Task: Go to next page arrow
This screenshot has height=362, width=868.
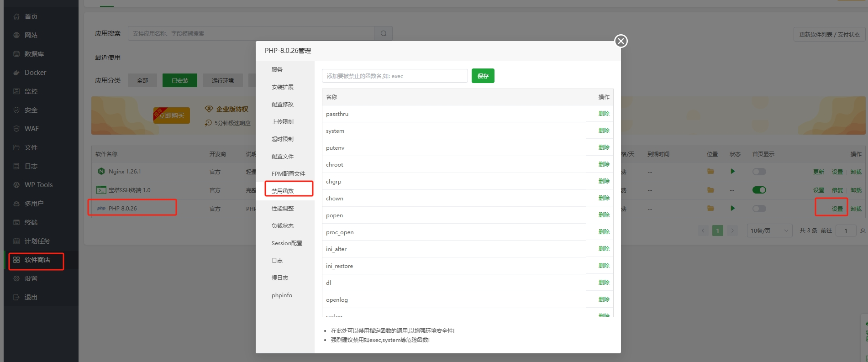Action: pyautogui.click(x=732, y=231)
